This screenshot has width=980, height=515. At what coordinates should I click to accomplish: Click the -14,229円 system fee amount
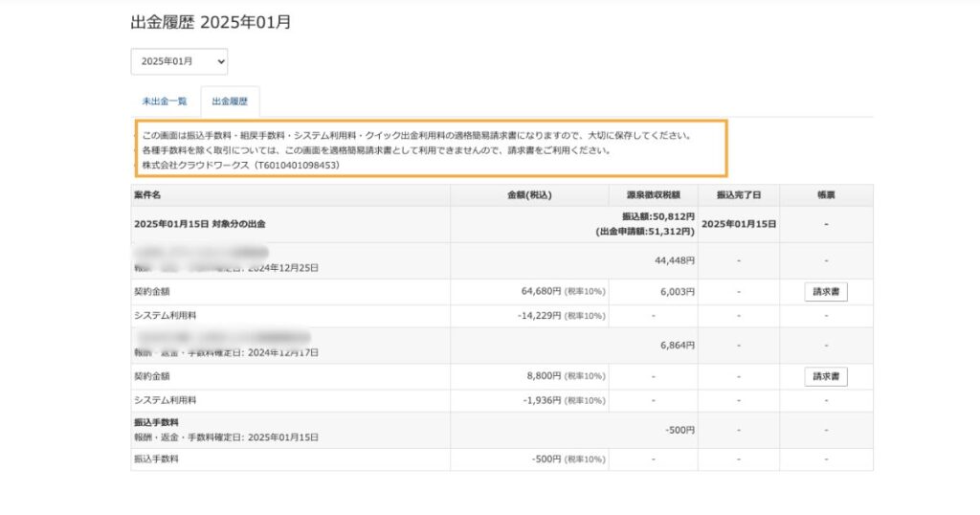point(540,316)
